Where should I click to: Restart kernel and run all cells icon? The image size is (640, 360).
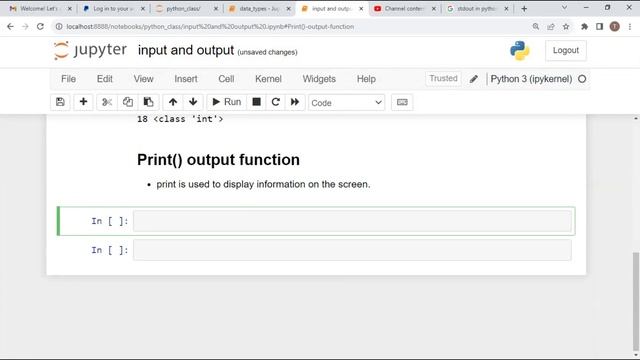pyautogui.click(x=295, y=102)
